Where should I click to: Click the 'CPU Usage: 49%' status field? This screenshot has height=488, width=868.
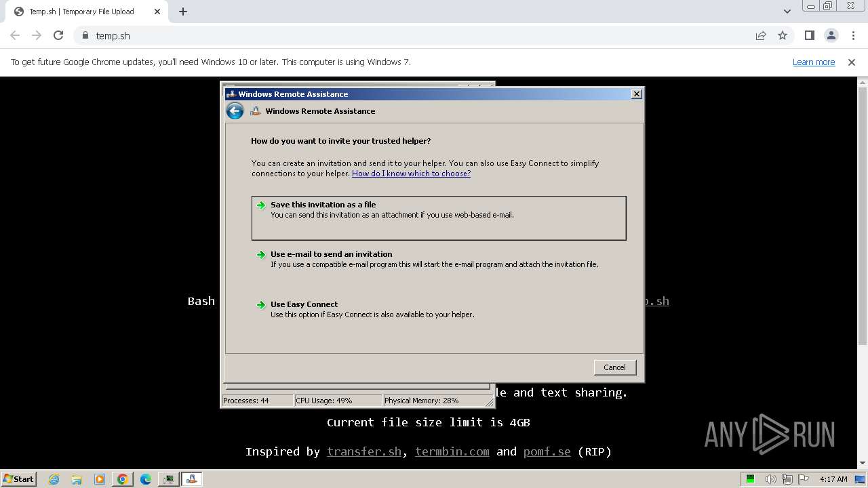[x=338, y=401]
